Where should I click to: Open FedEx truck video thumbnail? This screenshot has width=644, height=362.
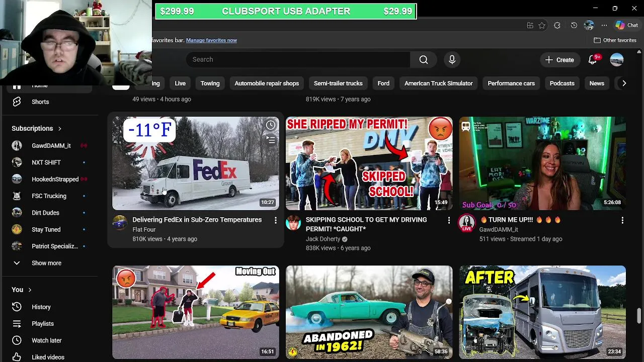point(196,163)
